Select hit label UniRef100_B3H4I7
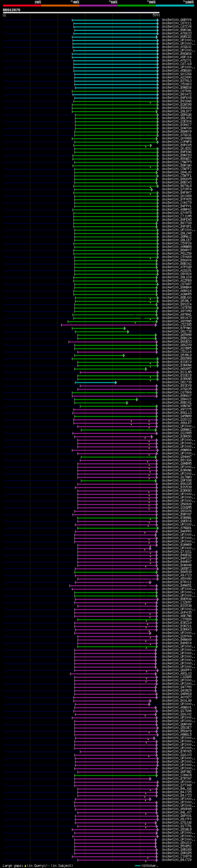The height and width of the screenshot is (868, 197). [x=176, y=125]
